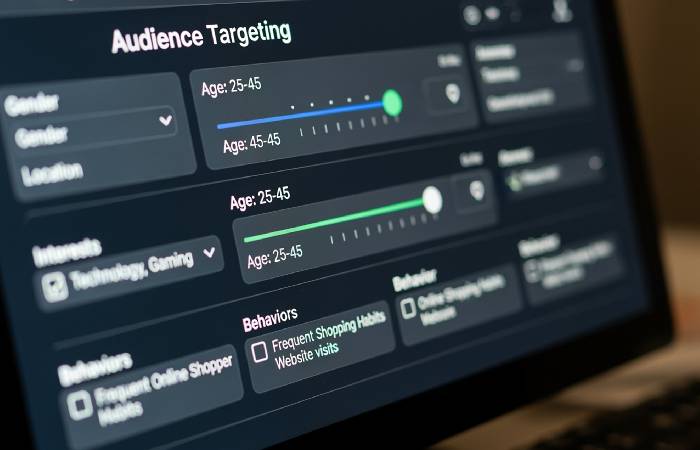Click the white handle on the green age slider
Image resolution: width=700 pixels, height=450 pixels.
click(x=432, y=200)
